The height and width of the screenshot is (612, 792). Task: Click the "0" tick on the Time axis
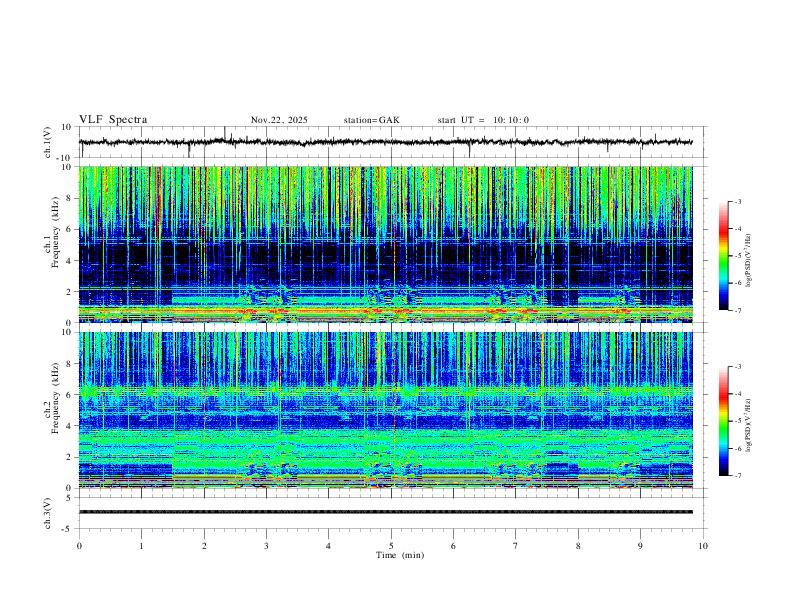[79, 546]
